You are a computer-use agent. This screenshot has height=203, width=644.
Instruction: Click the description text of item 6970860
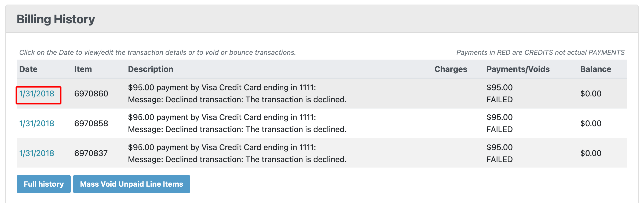[x=237, y=93]
